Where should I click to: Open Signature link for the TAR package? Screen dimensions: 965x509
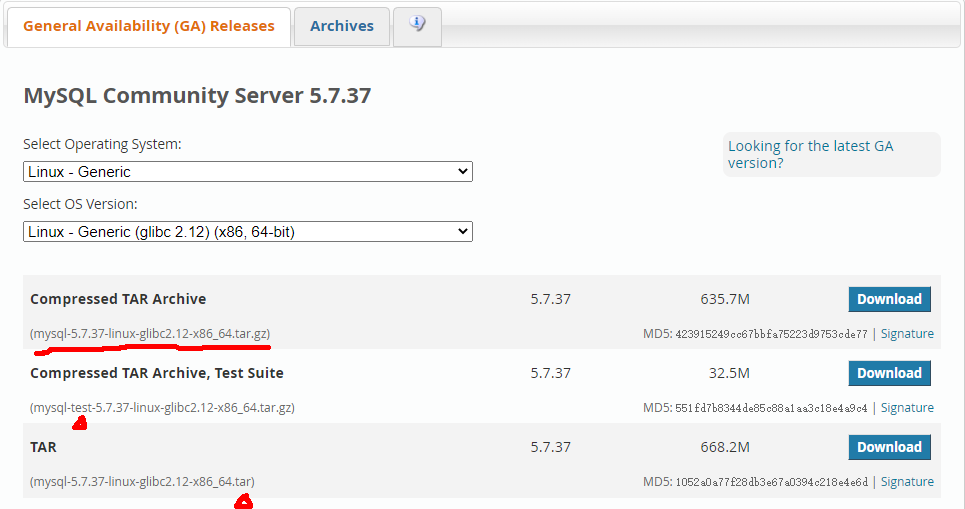click(x=907, y=481)
